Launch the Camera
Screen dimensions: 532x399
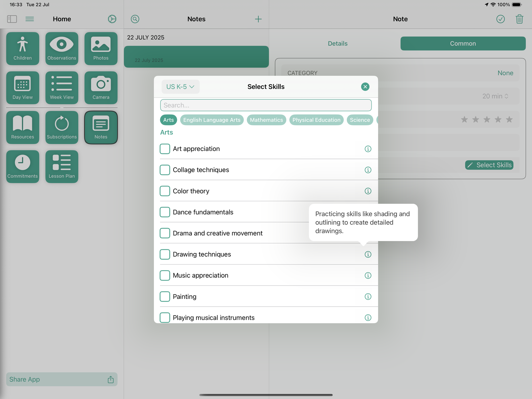tap(101, 87)
